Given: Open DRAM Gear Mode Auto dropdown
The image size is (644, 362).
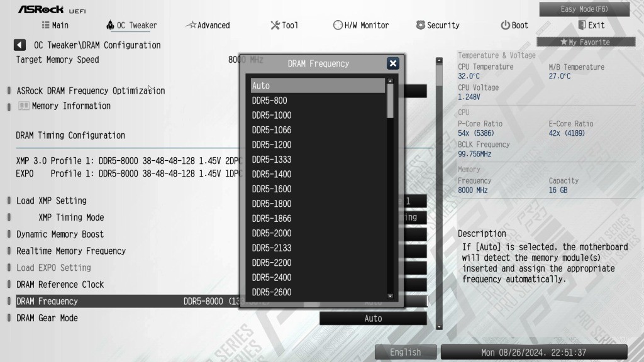Looking at the screenshot, I should pos(373,318).
